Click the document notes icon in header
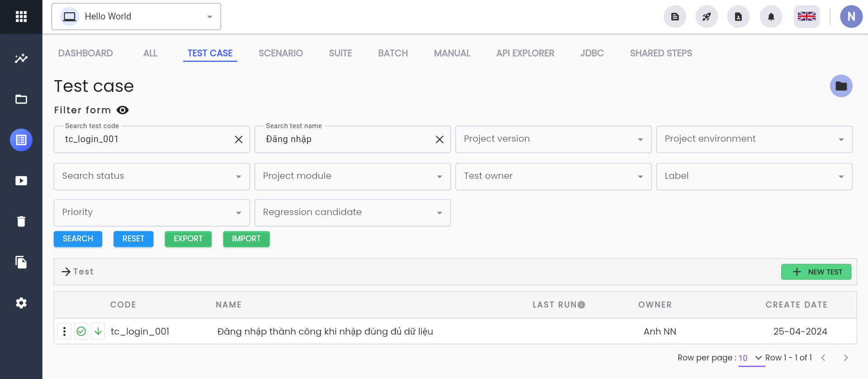The height and width of the screenshot is (379, 868). pyautogui.click(x=675, y=17)
